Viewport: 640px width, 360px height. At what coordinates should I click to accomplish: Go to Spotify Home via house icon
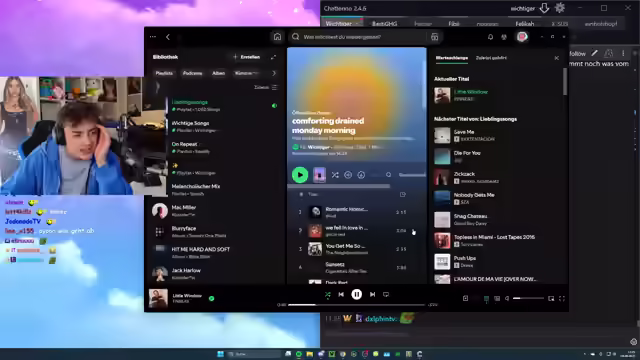coord(277,37)
